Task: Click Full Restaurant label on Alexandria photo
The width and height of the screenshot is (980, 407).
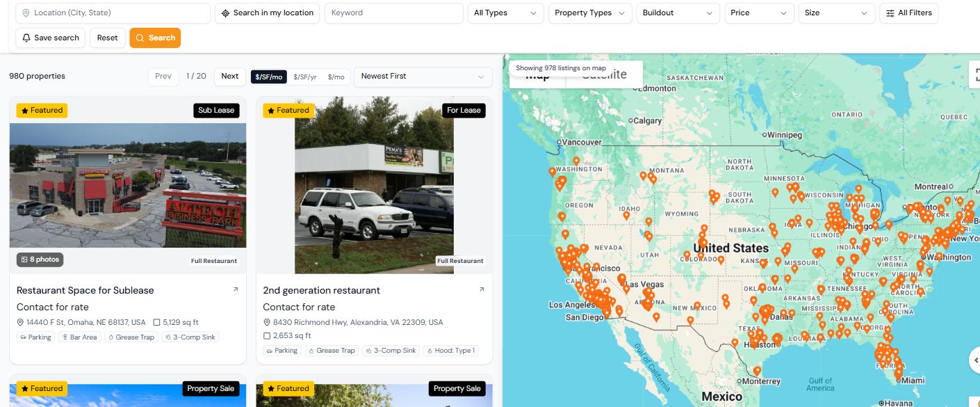Action: pyautogui.click(x=460, y=261)
